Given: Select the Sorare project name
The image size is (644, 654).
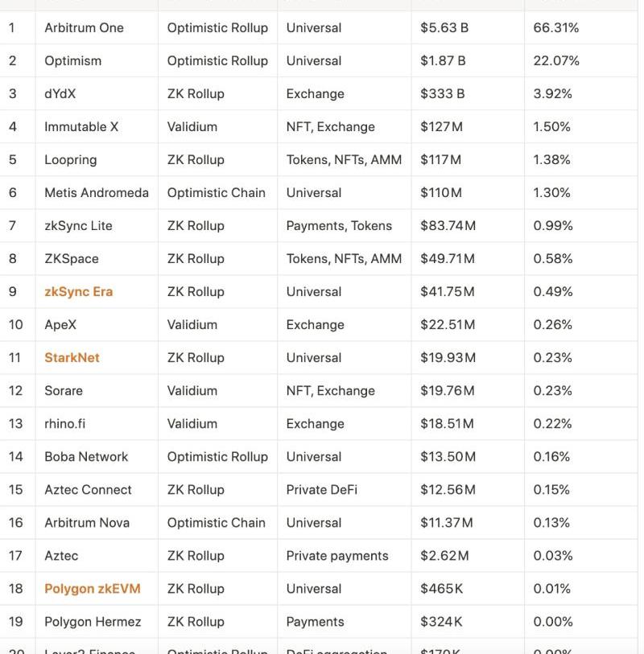Looking at the screenshot, I should 63,390.
